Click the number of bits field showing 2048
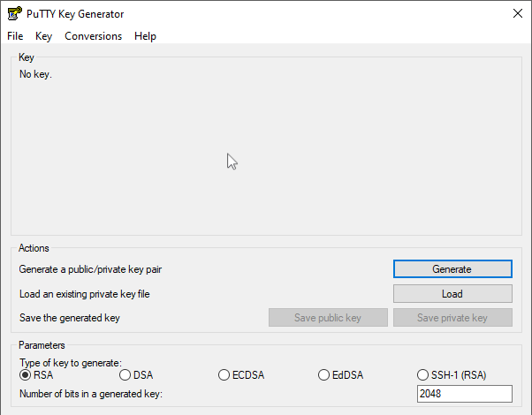Image resolution: width=532 pixels, height=415 pixels. coord(464,394)
